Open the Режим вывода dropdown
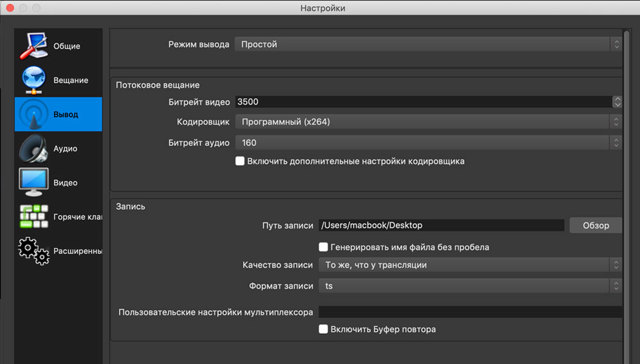 [x=428, y=44]
